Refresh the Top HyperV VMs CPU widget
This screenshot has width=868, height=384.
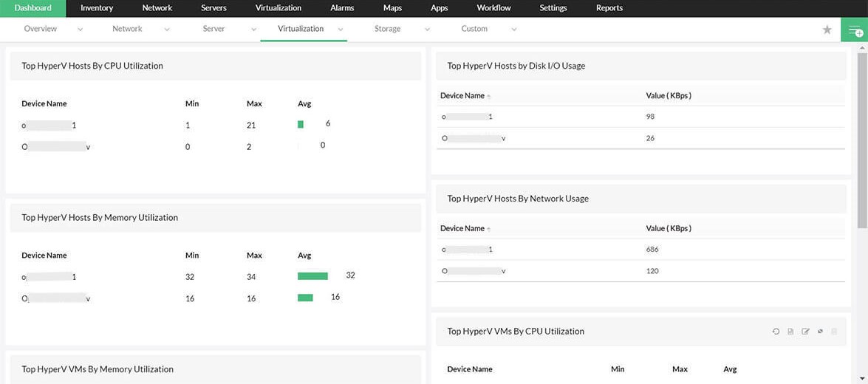776,332
